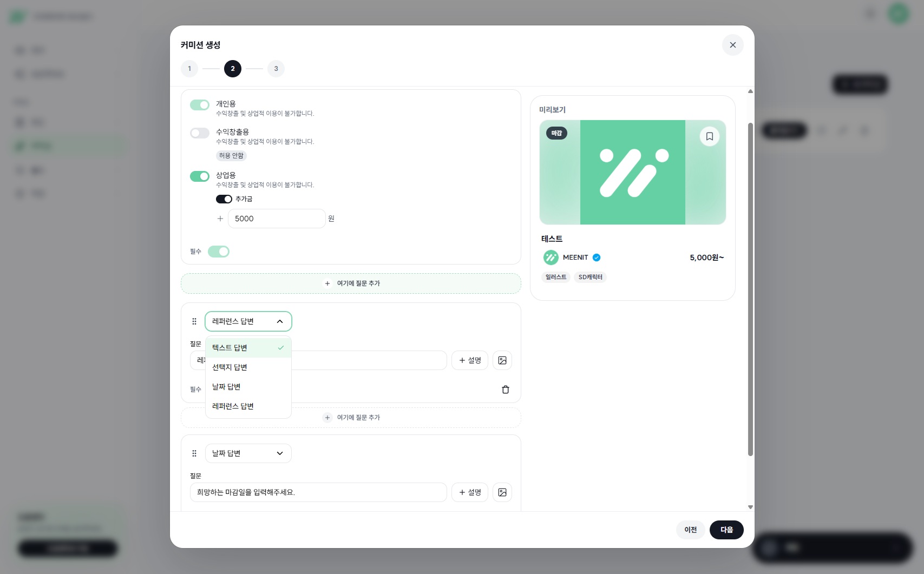Click the image icon beside the deadline question
Viewport: 924px width, 574px height.
click(502, 492)
